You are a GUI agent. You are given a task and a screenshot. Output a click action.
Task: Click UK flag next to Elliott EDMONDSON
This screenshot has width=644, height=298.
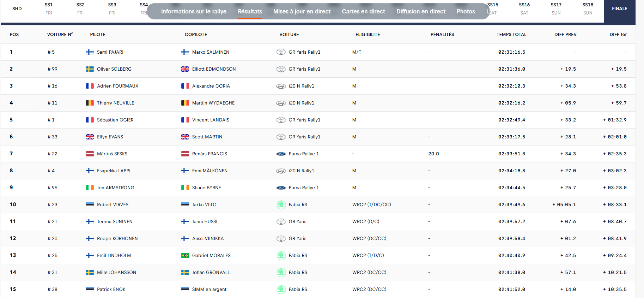[185, 69]
